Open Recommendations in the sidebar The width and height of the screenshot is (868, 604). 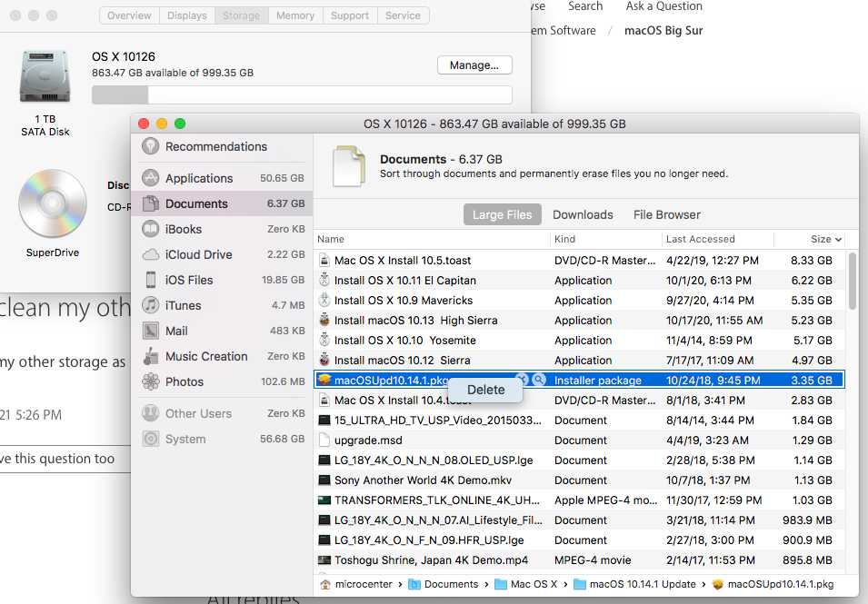tap(216, 146)
